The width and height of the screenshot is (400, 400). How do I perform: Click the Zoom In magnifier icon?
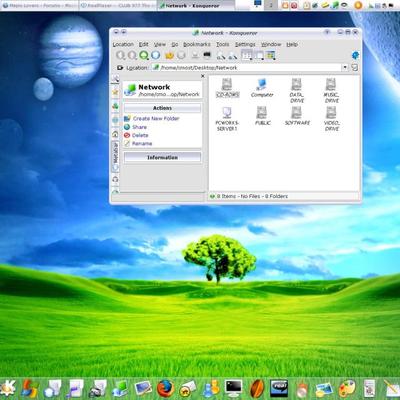tap(221, 56)
